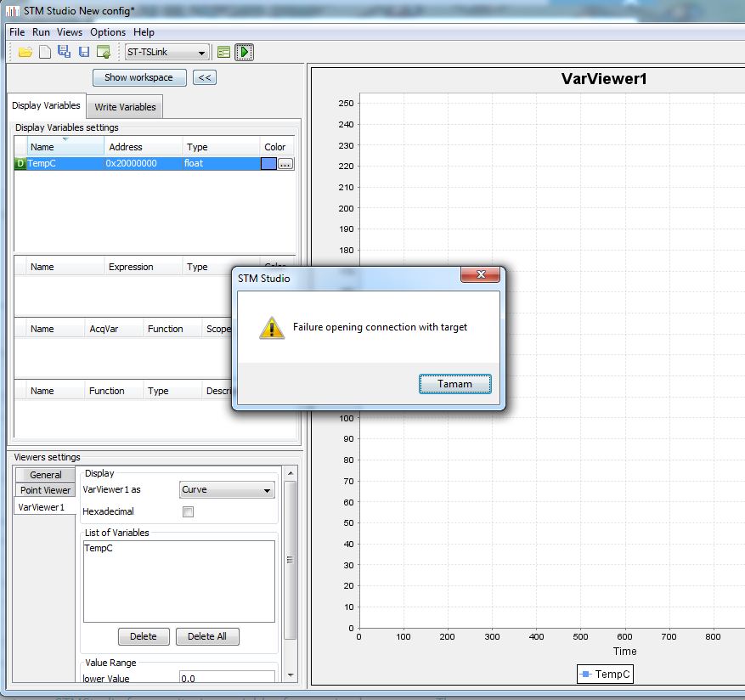Create new config with blank page icon
The height and width of the screenshot is (700, 745).
pos(45,53)
